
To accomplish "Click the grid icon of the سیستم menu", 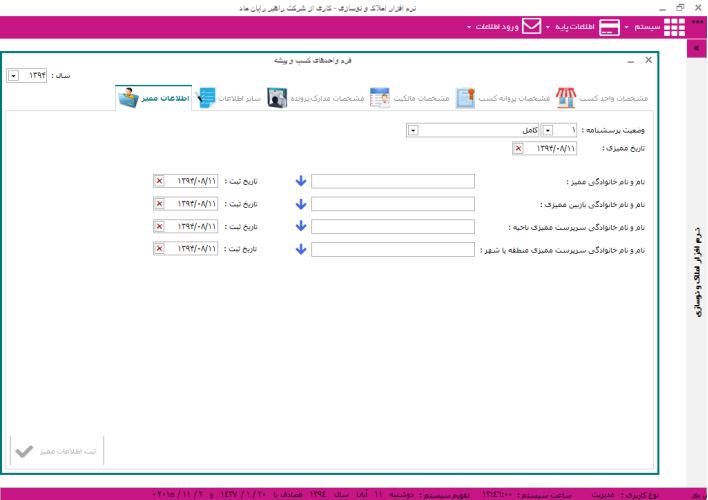I will tap(676, 27).
